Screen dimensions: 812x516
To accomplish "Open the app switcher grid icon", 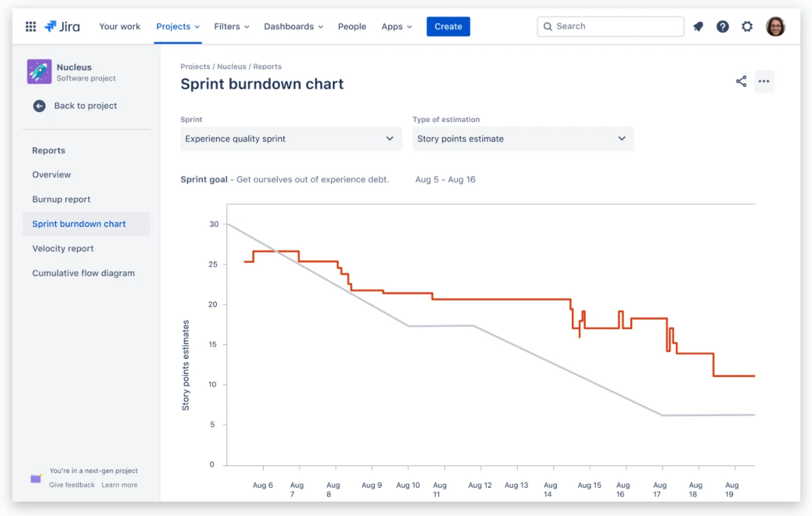I will click(x=31, y=27).
